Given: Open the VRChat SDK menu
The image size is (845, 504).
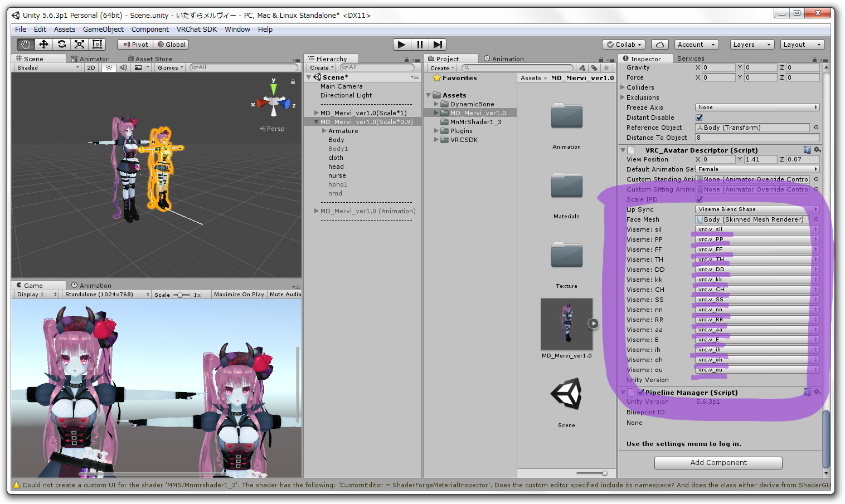Looking at the screenshot, I should point(197,30).
